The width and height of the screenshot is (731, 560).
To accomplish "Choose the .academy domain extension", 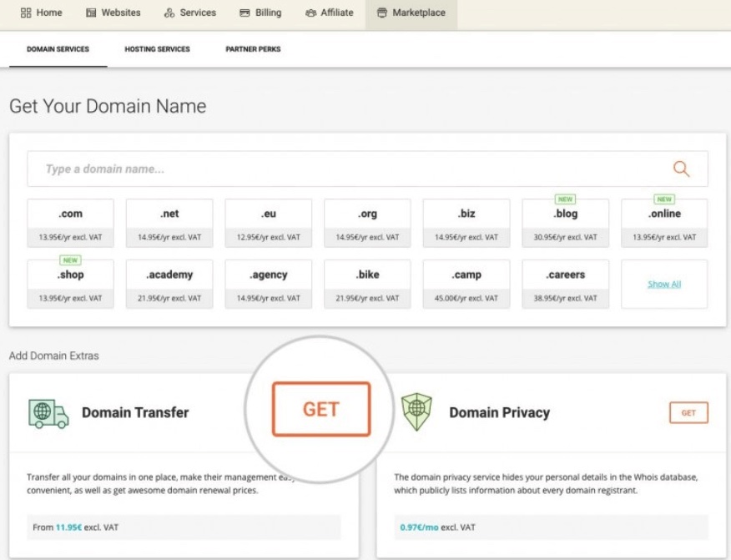I will 169,283.
